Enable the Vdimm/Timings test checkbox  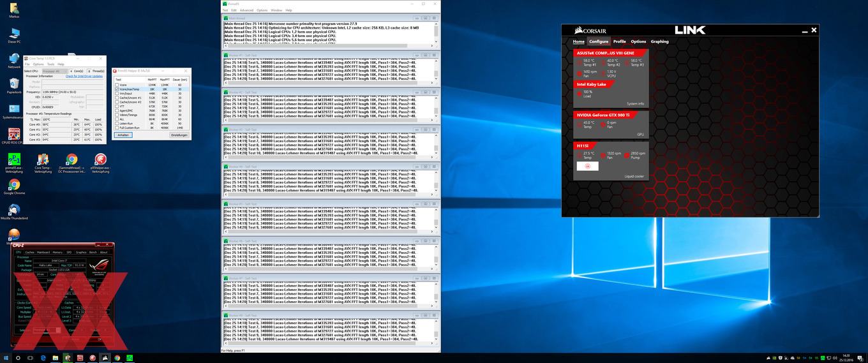(x=117, y=115)
